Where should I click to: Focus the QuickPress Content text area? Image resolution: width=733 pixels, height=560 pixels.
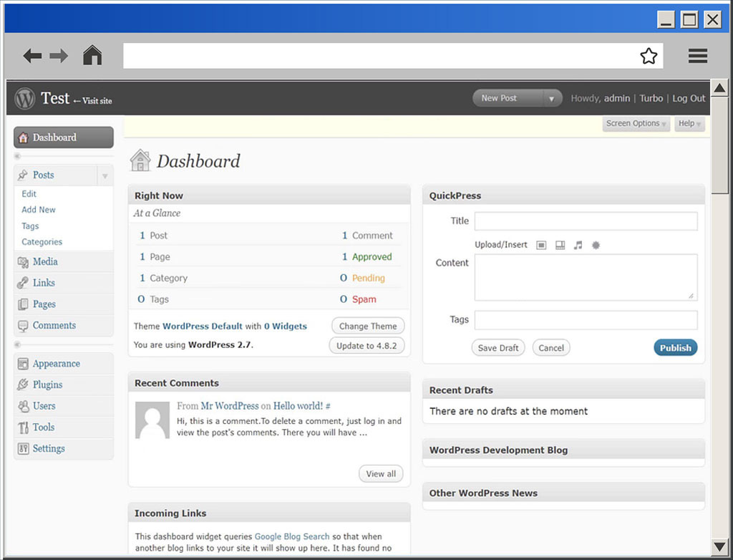(x=586, y=277)
